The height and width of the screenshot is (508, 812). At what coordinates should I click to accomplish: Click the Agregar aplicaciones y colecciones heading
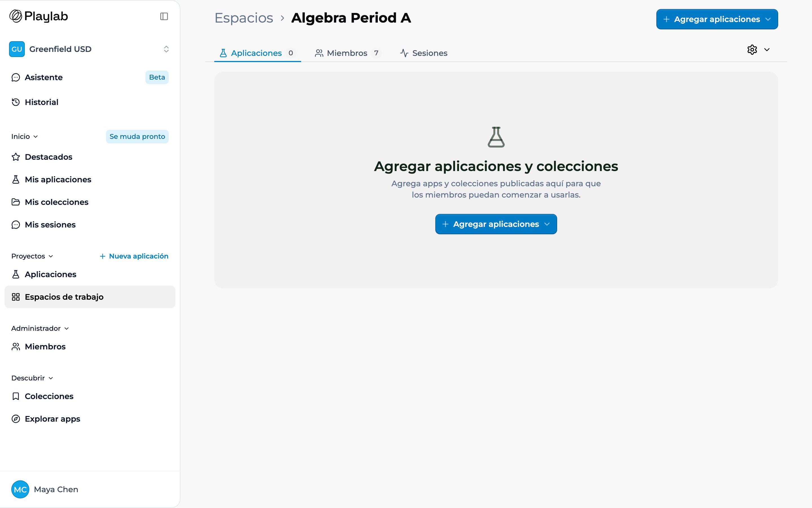pos(496,166)
